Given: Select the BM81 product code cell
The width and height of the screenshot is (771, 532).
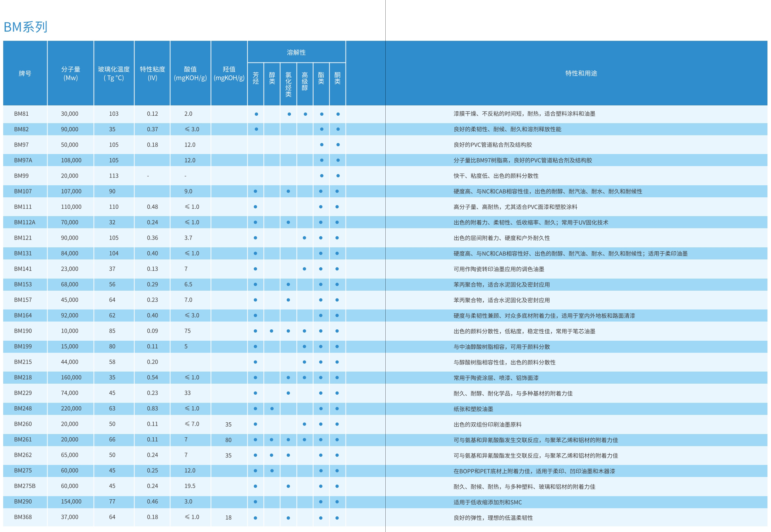Looking at the screenshot, I should [21, 114].
